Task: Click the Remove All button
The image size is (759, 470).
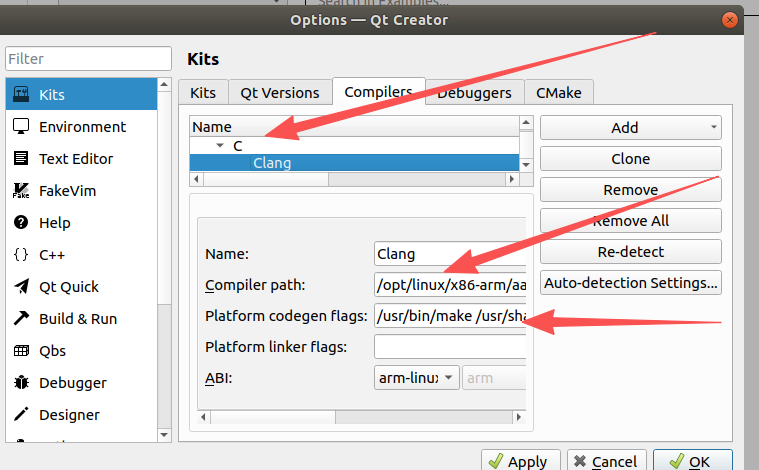Action: click(630, 221)
